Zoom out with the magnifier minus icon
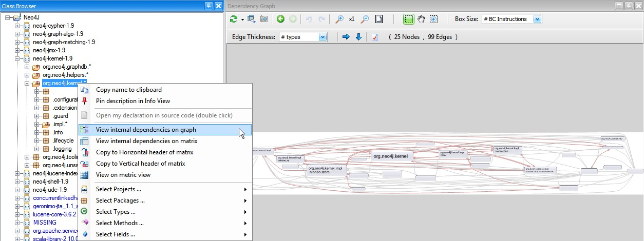 [x=364, y=19]
